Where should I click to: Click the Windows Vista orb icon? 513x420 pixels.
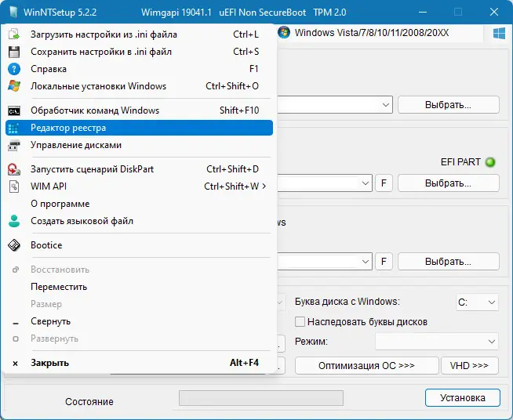coord(284,33)
